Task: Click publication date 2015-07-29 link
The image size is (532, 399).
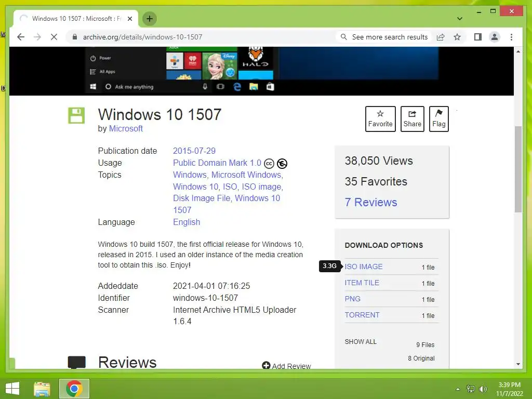Action: click(x=194, y=151)
